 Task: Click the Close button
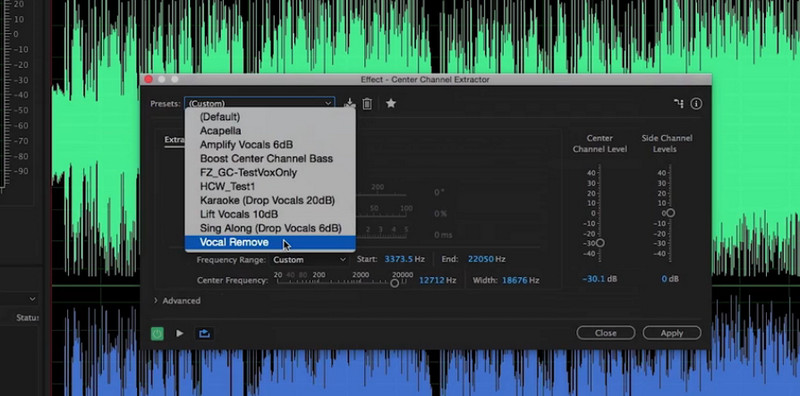tap(606, 333)
